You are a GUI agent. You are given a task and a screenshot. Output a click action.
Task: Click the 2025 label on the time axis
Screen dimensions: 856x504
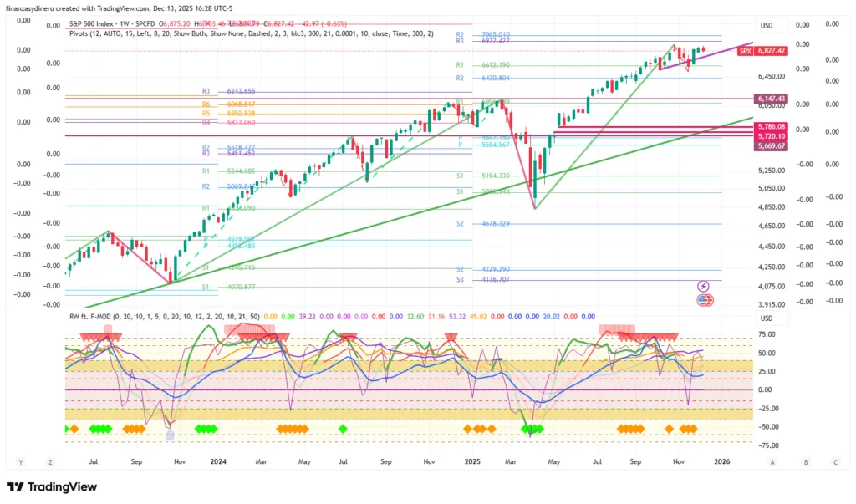pyautogui.click(x=471, y=461)
